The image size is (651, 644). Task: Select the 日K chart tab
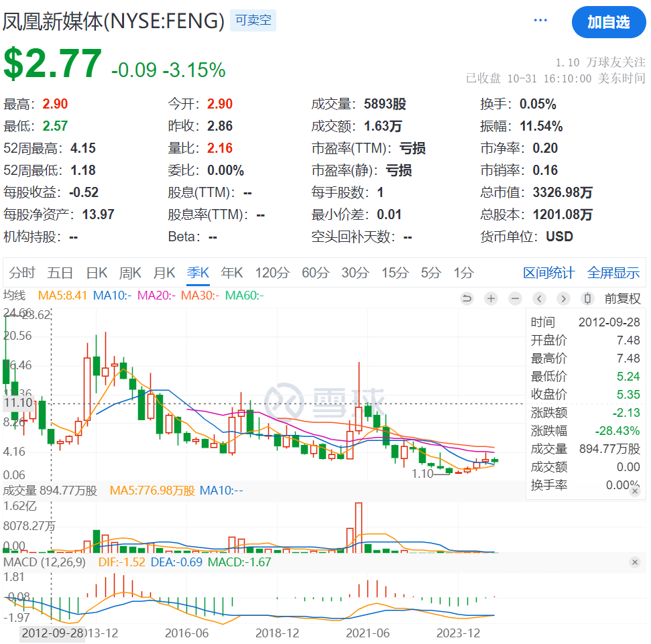pos(97,273)
